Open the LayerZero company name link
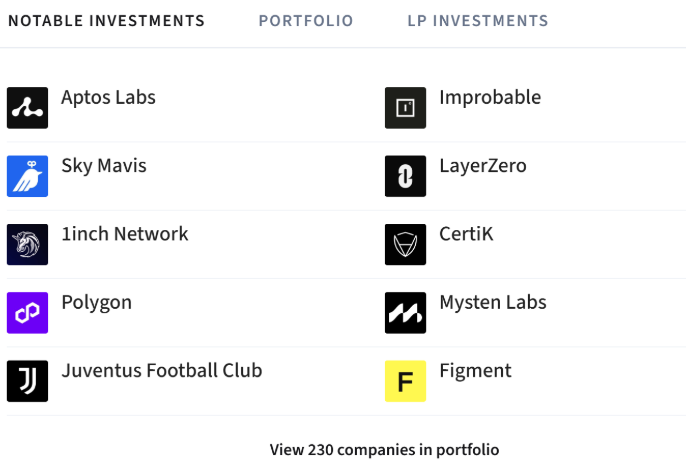Image resolution: width=686 pixels, height=469 pixels. click(x=483, y=166)
